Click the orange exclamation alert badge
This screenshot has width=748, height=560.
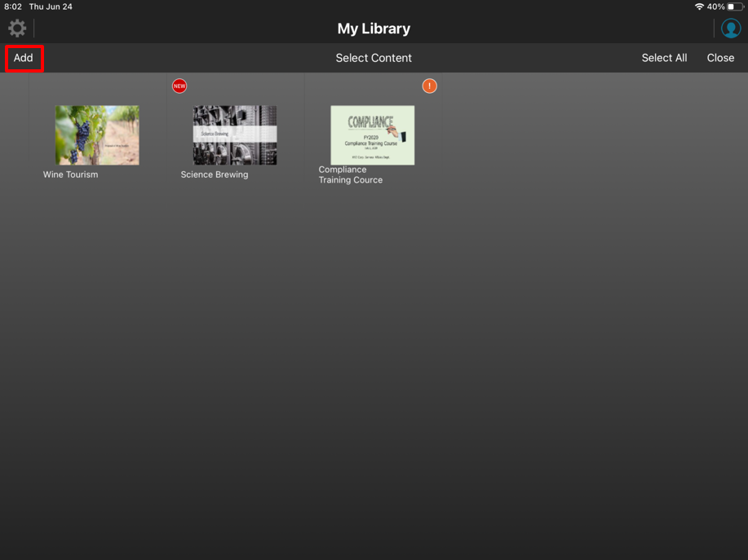(x=429, y=86)
